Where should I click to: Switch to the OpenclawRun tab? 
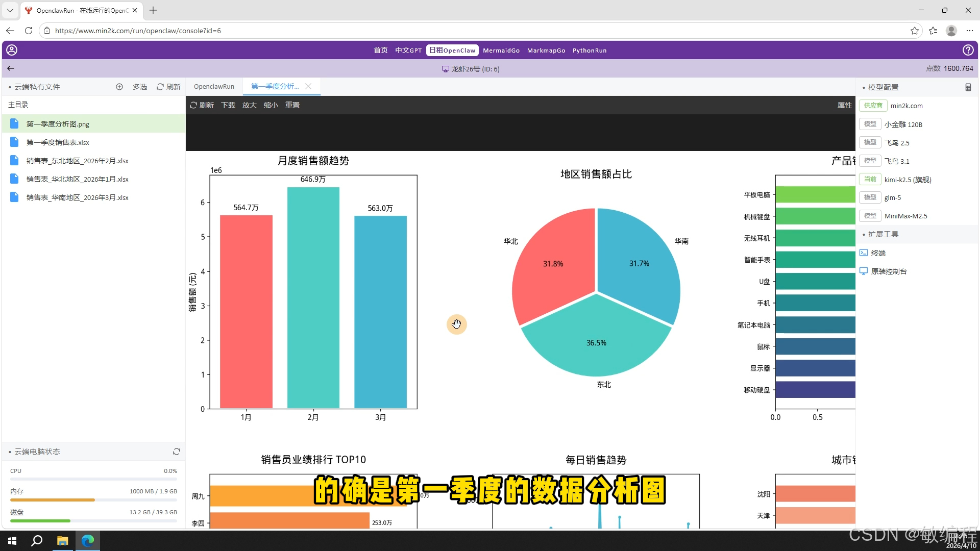[x=214, y=86]
